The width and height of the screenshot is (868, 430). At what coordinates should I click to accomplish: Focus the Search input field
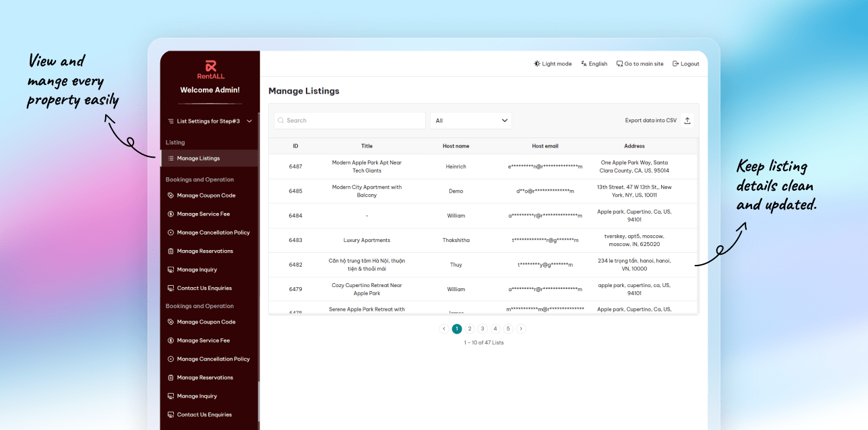[350, 121]
